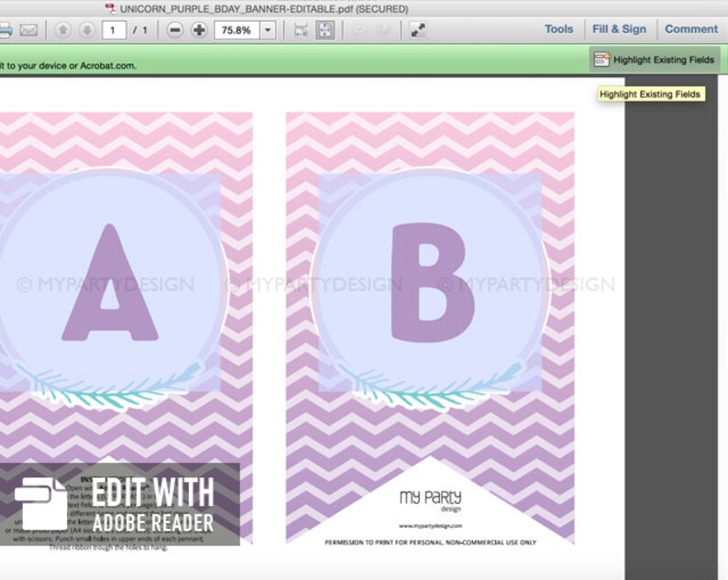The width and height of the screenshot is (728, 580).
Task: Click the PDF document icon in title bar
Action: tap(111, 8)
